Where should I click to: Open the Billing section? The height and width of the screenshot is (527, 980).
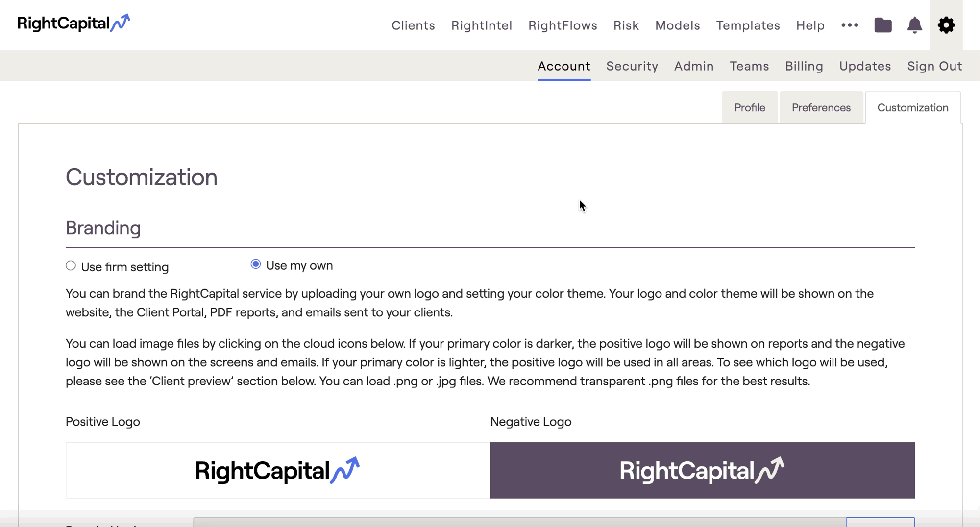point(804,66)
